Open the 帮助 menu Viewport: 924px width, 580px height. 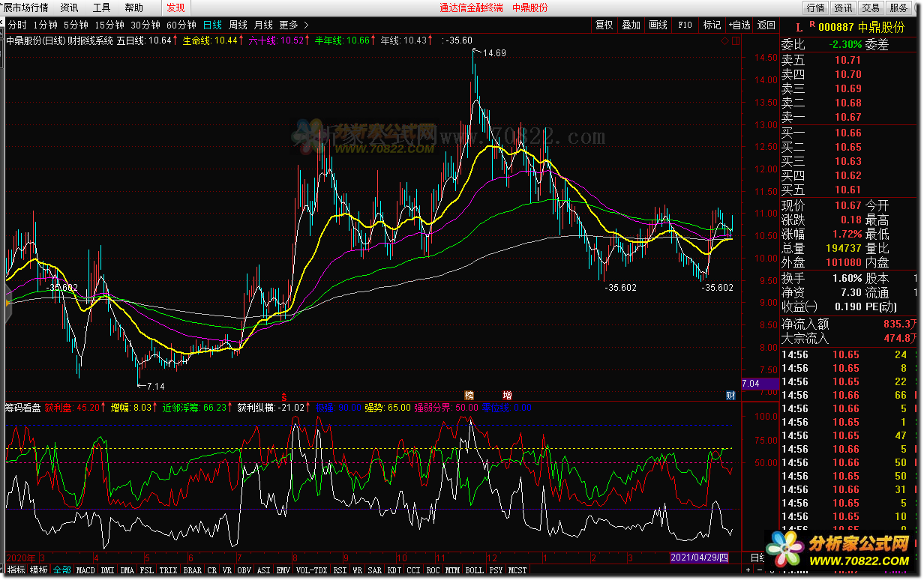pyautogui.click(x=133, y=7)
